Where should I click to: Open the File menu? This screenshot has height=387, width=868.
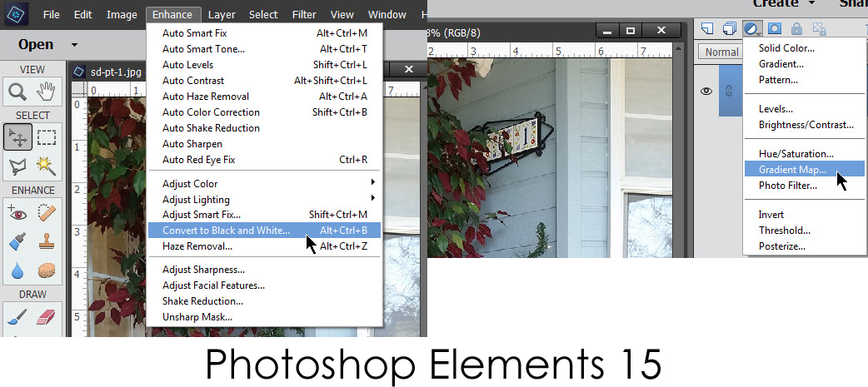[x=52, y=15]
